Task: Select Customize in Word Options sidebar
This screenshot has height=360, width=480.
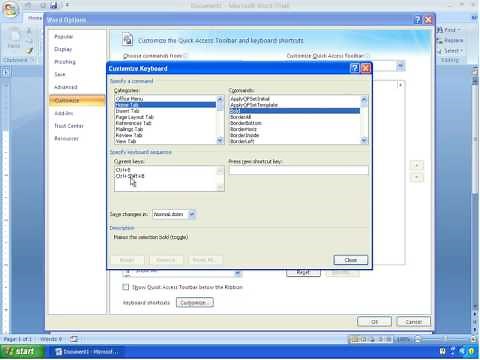Action: click(77, 100)
